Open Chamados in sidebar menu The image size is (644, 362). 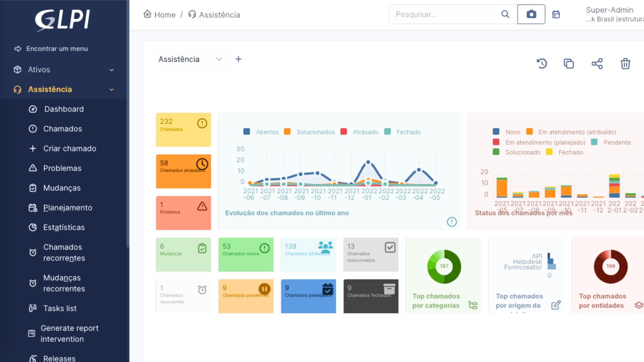point(62,129)
